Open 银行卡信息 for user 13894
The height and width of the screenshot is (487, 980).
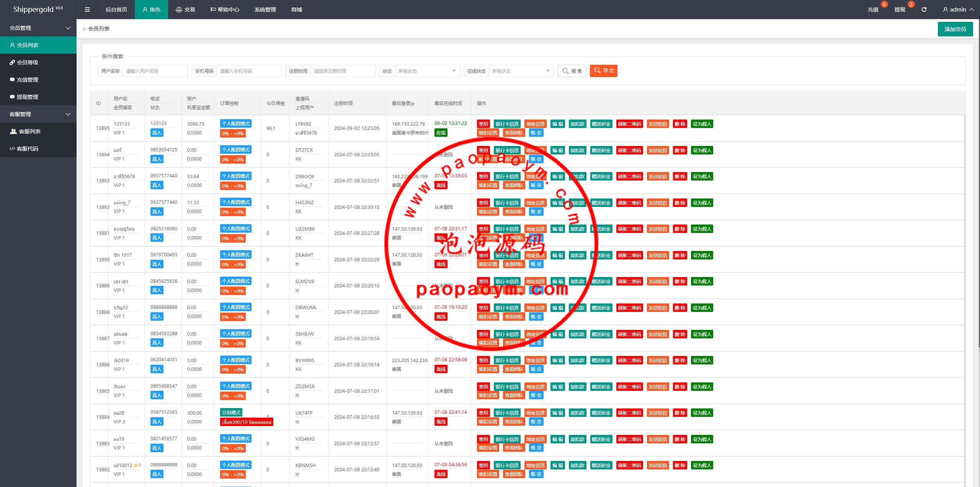click(507, 150)
